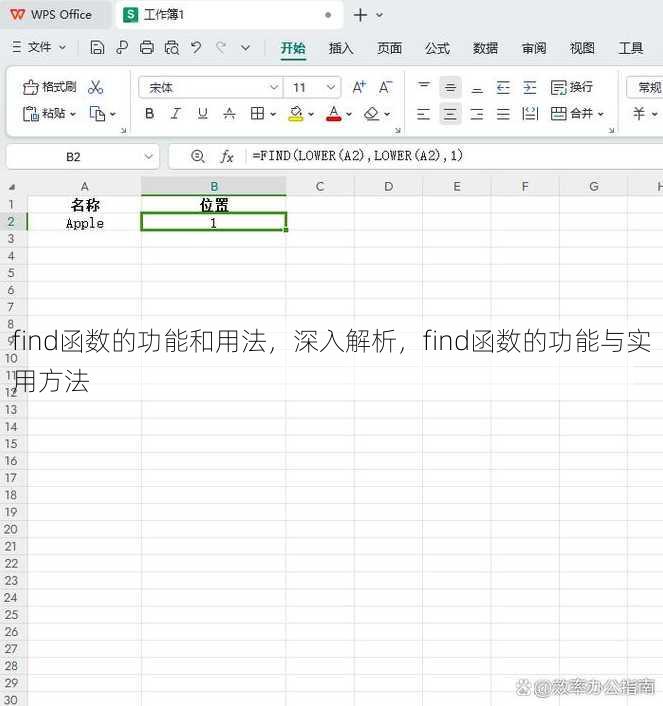Screen dimensions: 663x706
Task: Decrease font size with A- icon
Action: (x=385, y=87)
